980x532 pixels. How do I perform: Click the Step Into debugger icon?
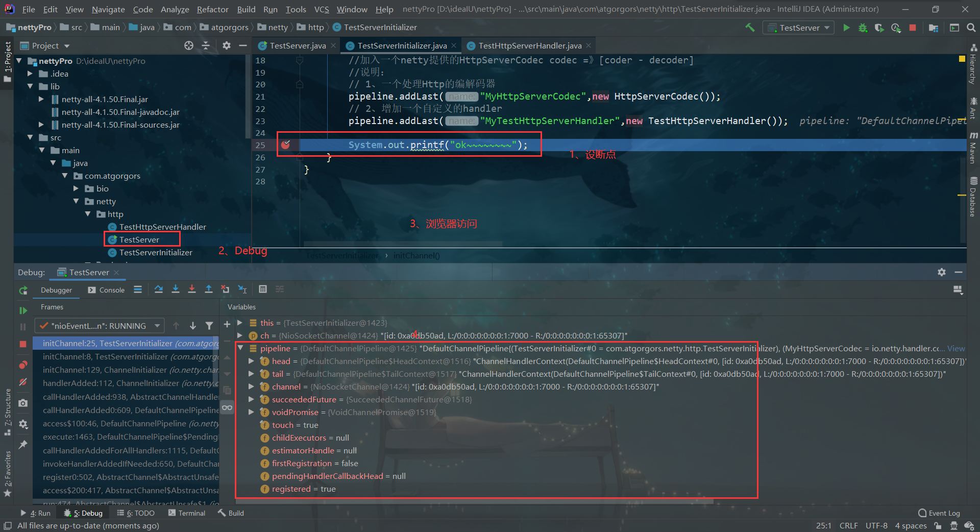176,289
